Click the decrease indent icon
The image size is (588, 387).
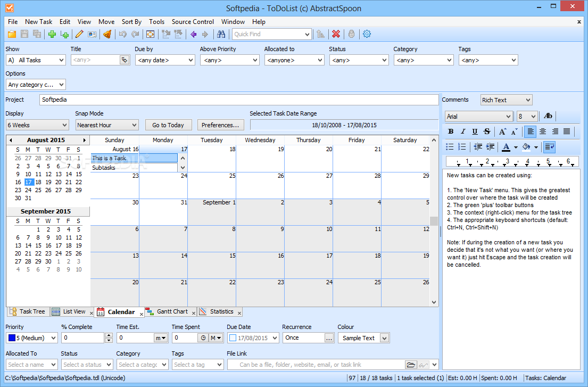[478, 147]
